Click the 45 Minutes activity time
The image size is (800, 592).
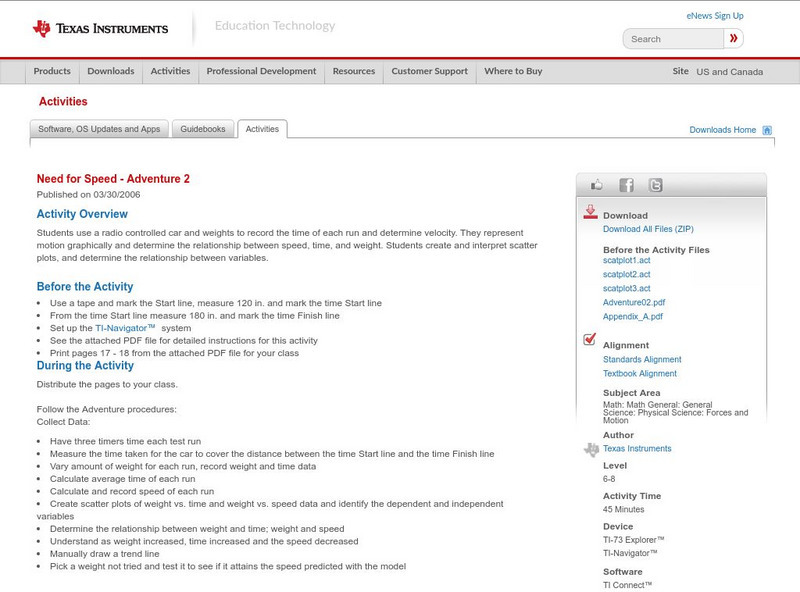623,509
